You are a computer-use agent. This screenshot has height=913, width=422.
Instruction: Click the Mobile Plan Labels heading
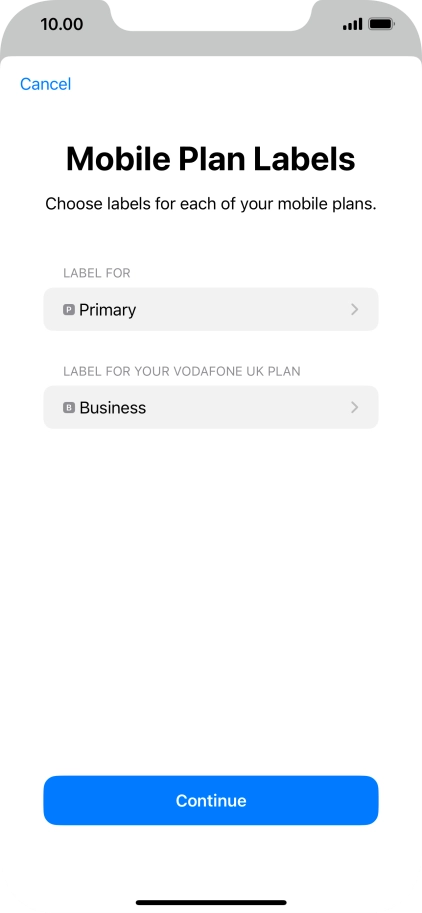[211, 159]
